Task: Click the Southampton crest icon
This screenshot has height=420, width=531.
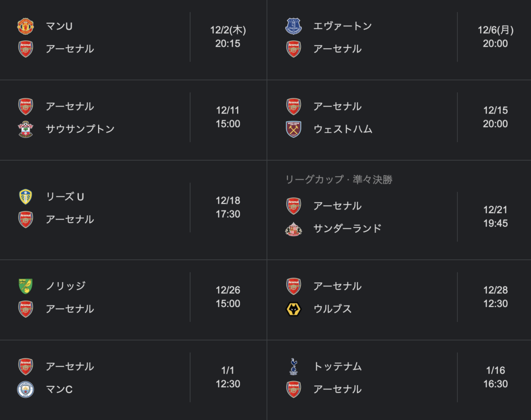Action: 25,129
